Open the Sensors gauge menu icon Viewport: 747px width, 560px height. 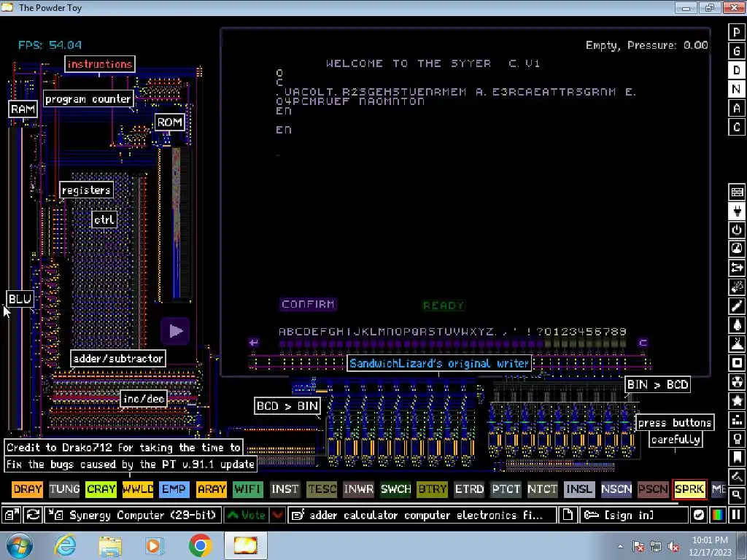click(737, 249)
